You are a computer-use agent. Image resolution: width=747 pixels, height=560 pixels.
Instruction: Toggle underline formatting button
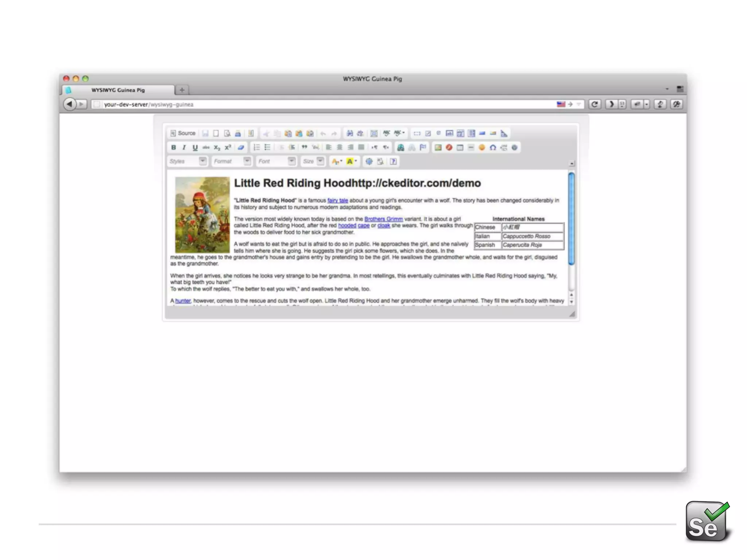click(195, 147)
